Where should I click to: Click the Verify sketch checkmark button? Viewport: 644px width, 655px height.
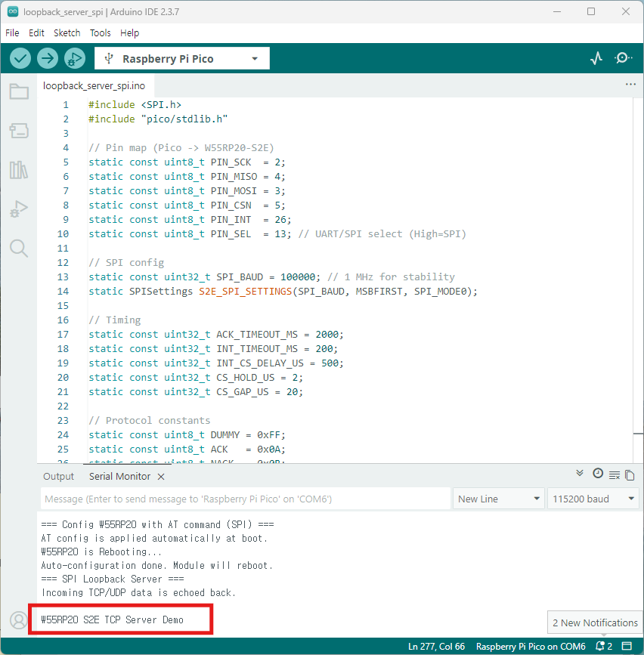(x=20, y=58)
